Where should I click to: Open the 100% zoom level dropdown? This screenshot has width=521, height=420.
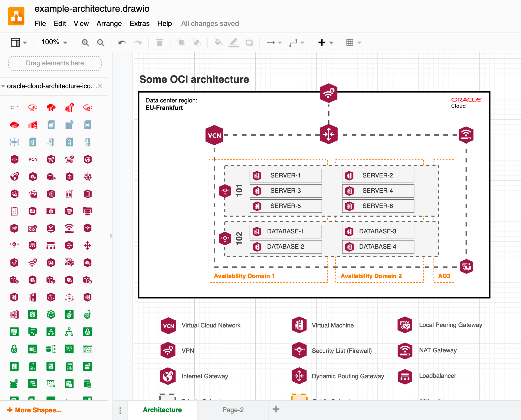[54, 42]
